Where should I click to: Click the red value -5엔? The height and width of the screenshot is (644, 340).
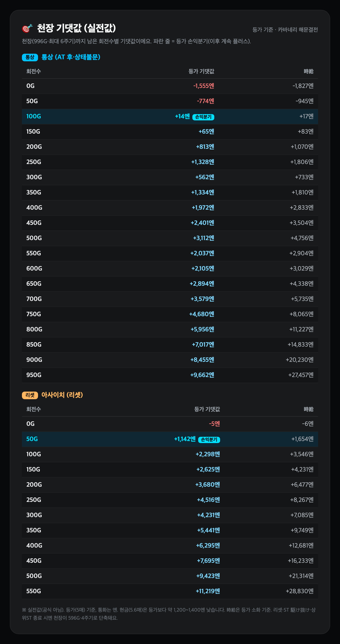click(214, 424)
